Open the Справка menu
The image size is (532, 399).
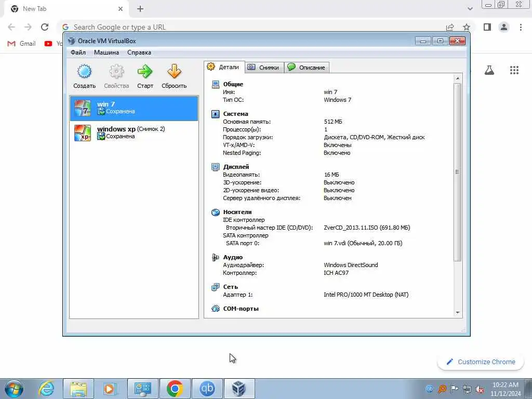[x=139, y=52]
